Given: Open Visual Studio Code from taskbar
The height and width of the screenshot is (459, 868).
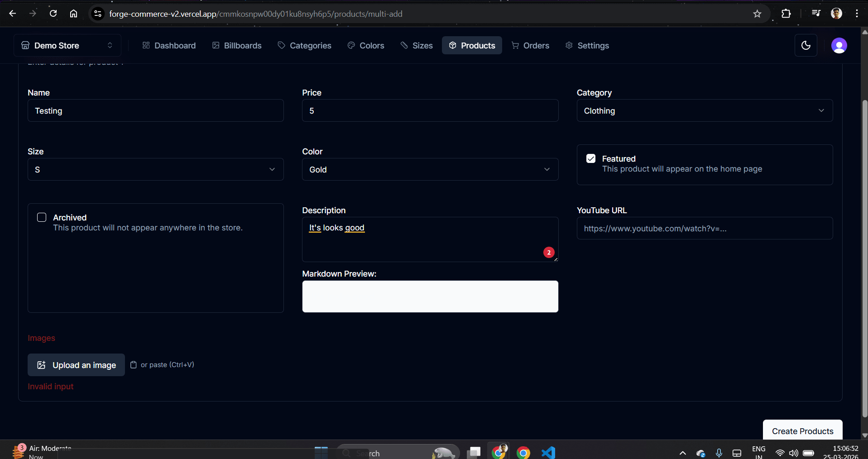Looking at the screenshot, I should (x=548, y=452).
